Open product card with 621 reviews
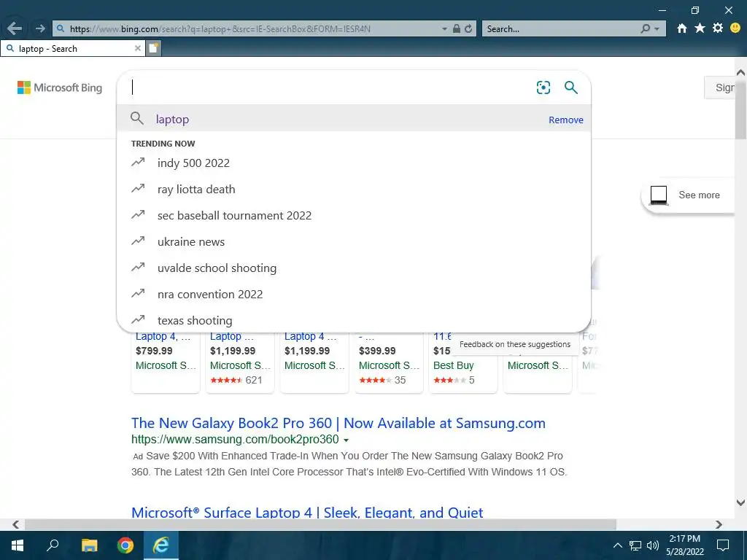 [239, 362]
